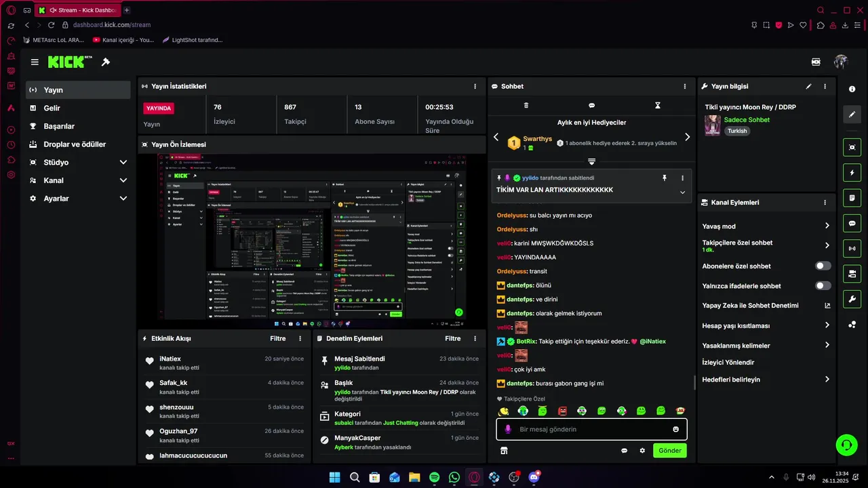Open a new browser tab with the plus button
This screenshot has width=868, height=488.
point(127,10)
